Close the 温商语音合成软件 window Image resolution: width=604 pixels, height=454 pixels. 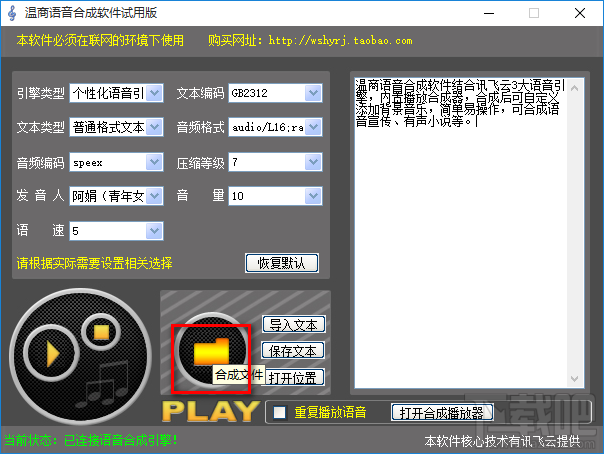[580, 13]
